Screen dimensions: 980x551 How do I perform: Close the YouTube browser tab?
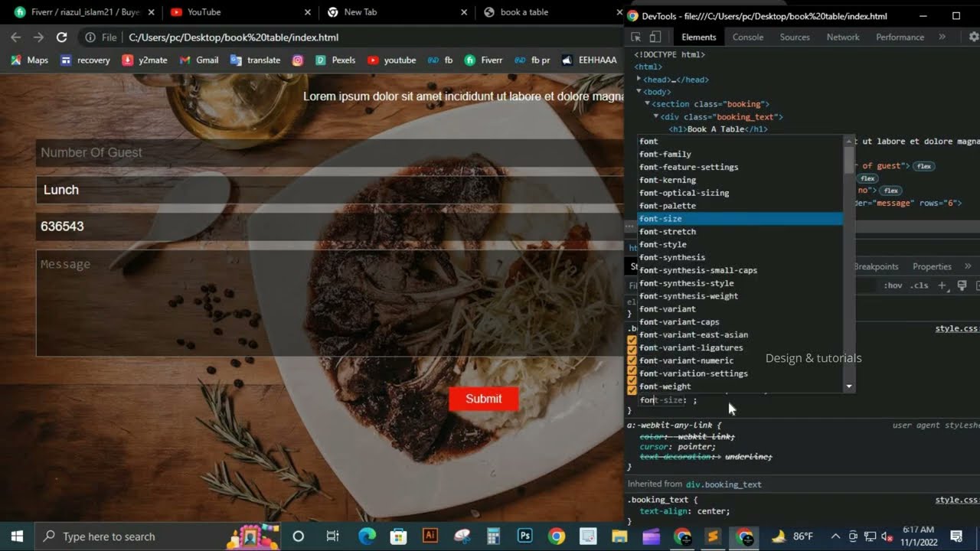tap(308, 12)
